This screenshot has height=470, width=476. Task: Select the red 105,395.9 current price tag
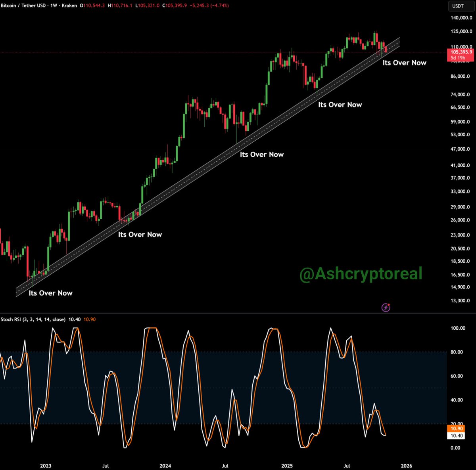[x=461, y=52]
